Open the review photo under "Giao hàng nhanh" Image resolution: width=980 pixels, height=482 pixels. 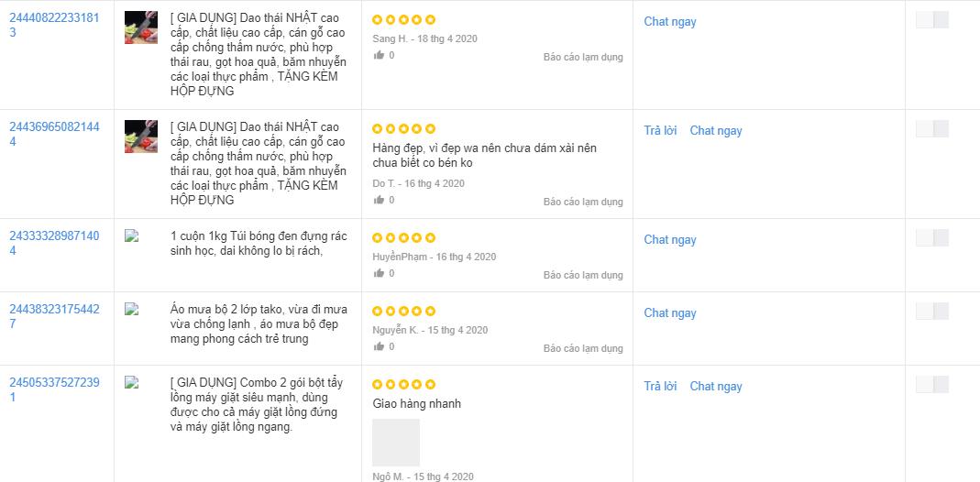[396, 443]
